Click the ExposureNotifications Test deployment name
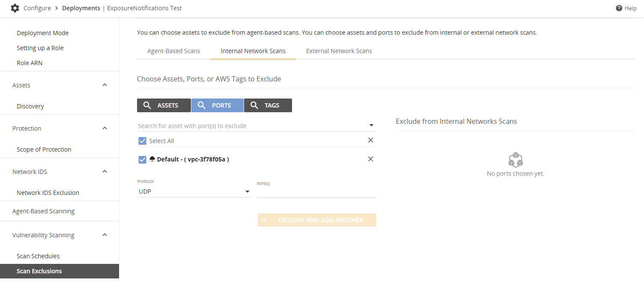Image resolution: width=644 pixels, height=281 pixels. 144,8
